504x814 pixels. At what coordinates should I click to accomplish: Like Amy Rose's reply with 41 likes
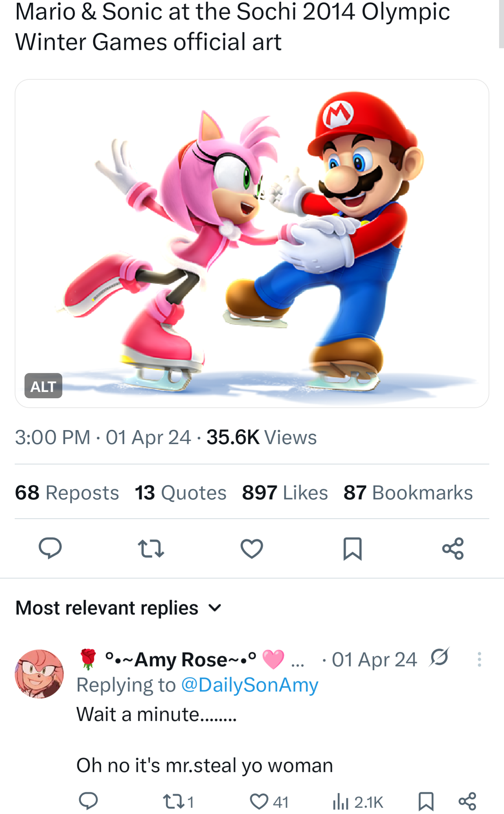tap(269, 801)
